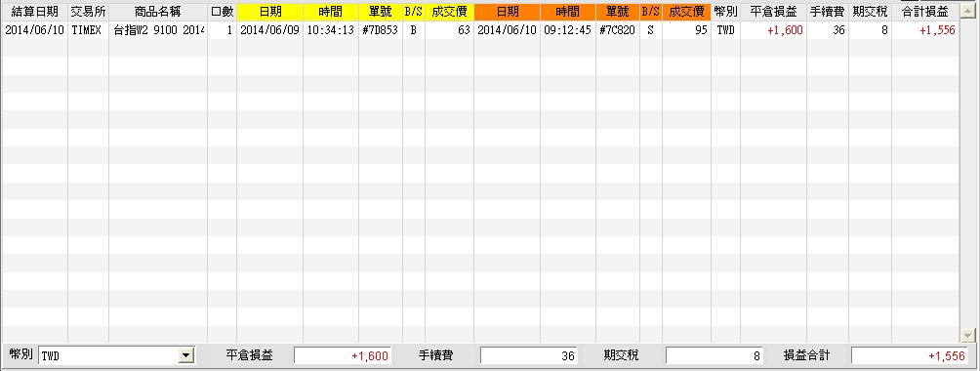980x371 pixels.
Task: Select the 2014/06/10 TIMEX trade row
Action: click(x=479, y=30)
